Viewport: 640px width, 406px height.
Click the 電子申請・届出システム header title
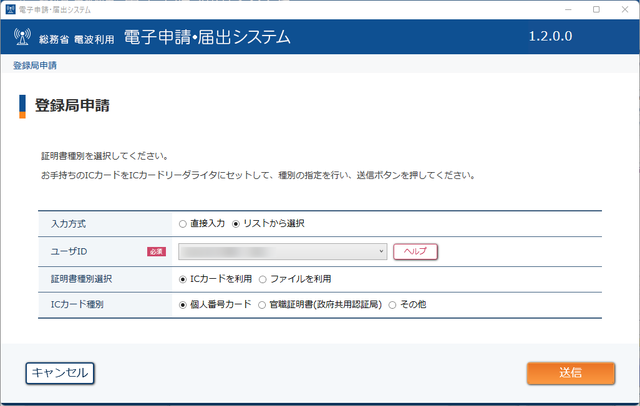(x=207, y=37)
